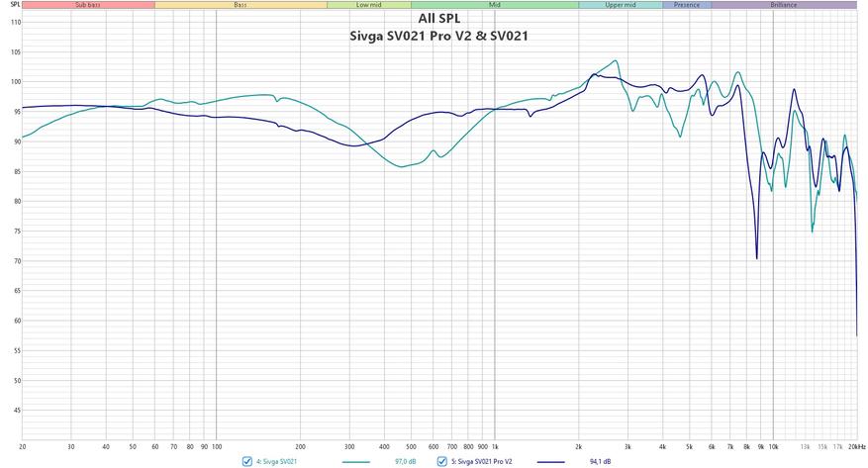This screenshot has width=868, height=468.
Task: Select the Mid band label
Action: (494, 5)
